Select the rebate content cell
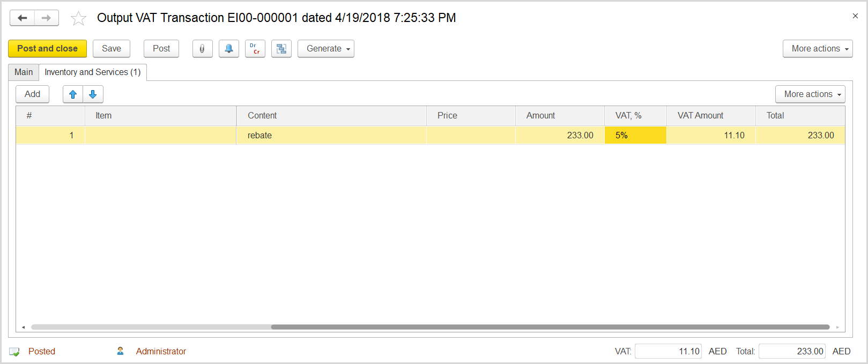Viewport: 868px width, 364px height. coord(331,136)
